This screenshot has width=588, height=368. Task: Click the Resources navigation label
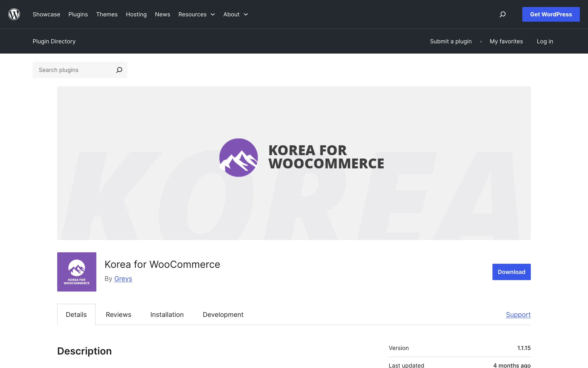point(193,14)
